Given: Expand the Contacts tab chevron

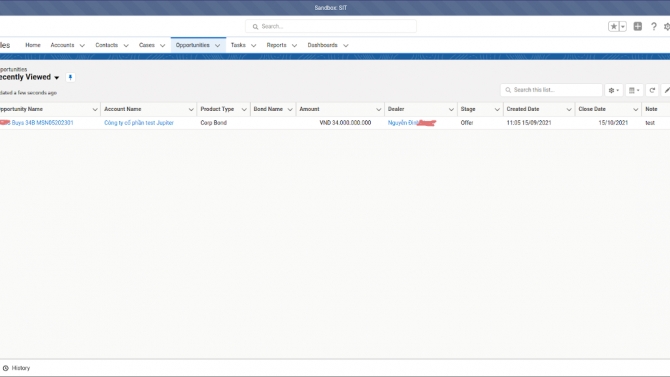Looking at the screenshot, I should 126,45.
